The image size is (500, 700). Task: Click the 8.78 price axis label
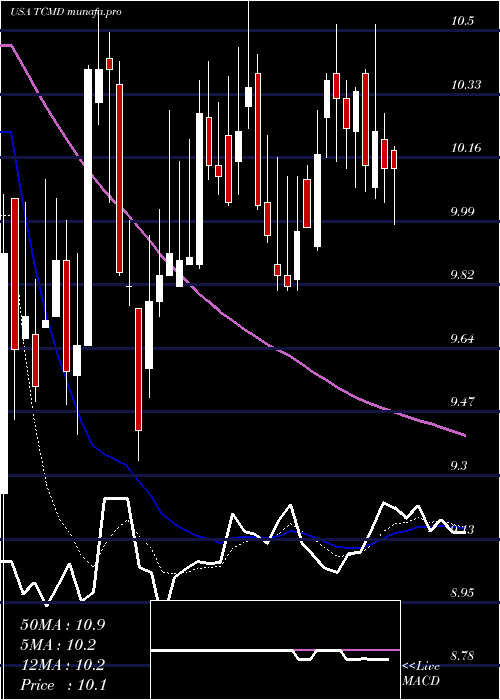462,656
